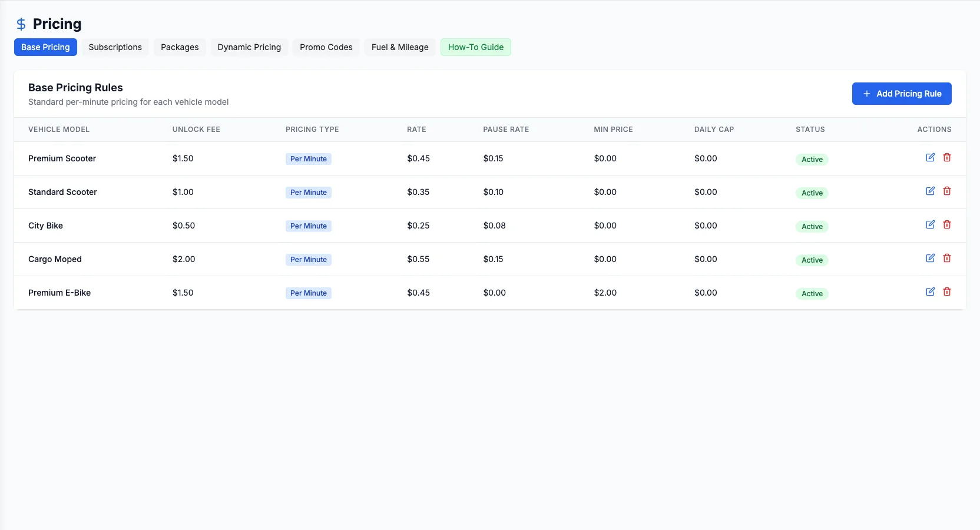This screenshot has width=980, height=530.
Task: Open the Packages tab
Action: tap(180, 47)
